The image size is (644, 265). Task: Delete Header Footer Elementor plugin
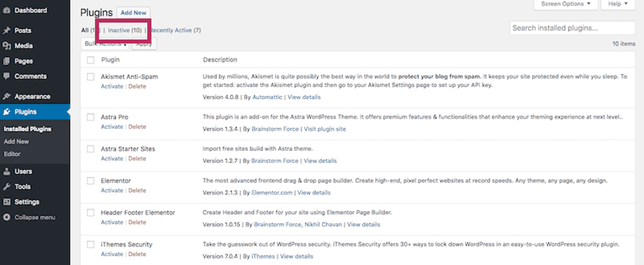click(137, 223)
